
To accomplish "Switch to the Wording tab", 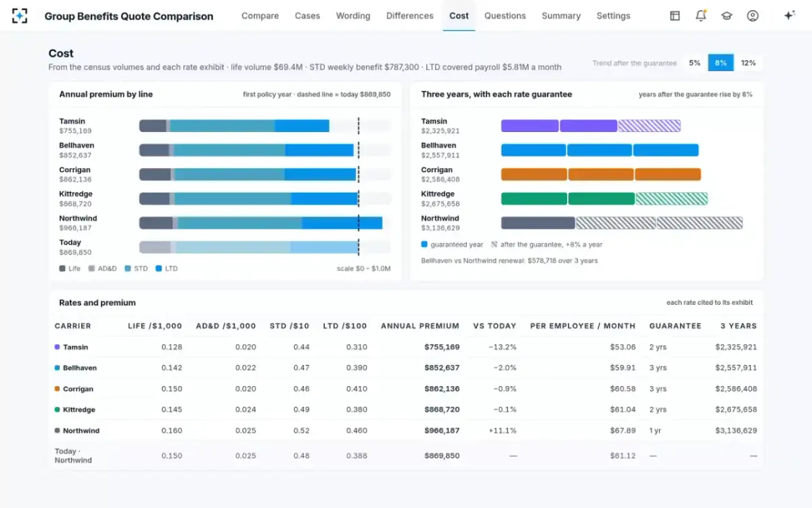I will (353, 16).
